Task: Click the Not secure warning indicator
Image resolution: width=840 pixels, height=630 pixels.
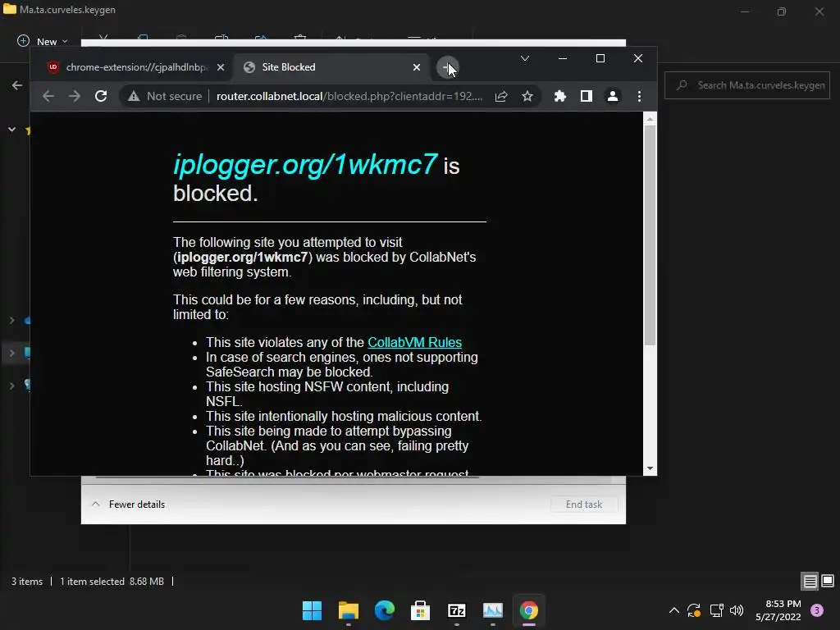Action: tap(165, 97)
